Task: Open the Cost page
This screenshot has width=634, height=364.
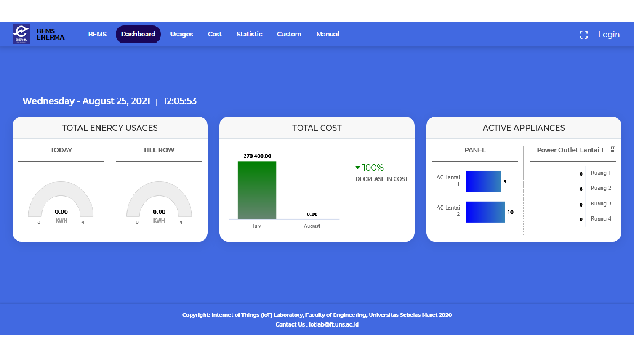Action: pyautogui.click(x=215, y=34)
